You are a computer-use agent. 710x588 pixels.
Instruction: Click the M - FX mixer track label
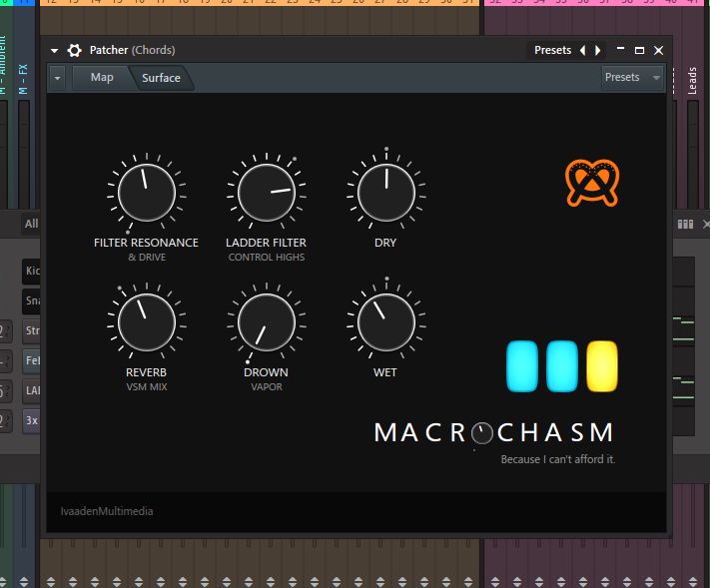[x=24, y=79]
